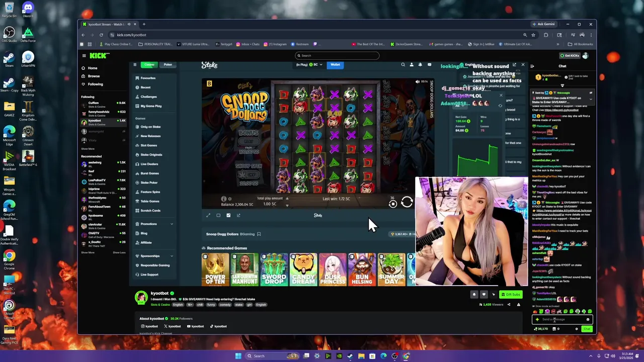Open slot game settings gear
Screen dimensions: 644x362
click(x=230, y=199)
